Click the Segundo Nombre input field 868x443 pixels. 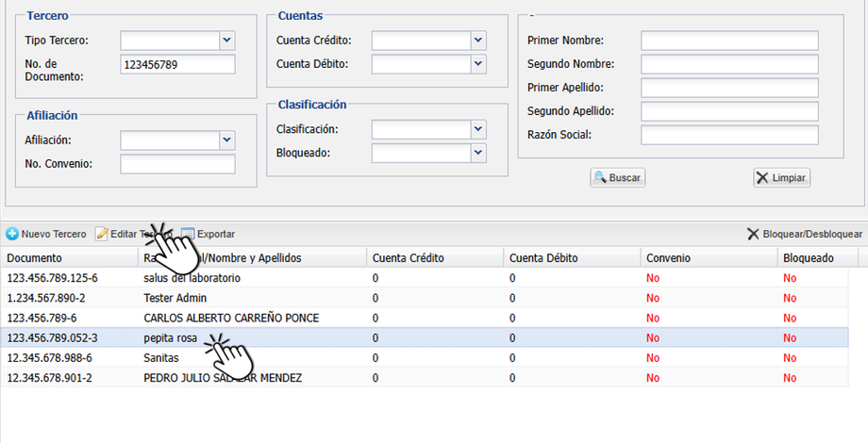tap(729, 64)
